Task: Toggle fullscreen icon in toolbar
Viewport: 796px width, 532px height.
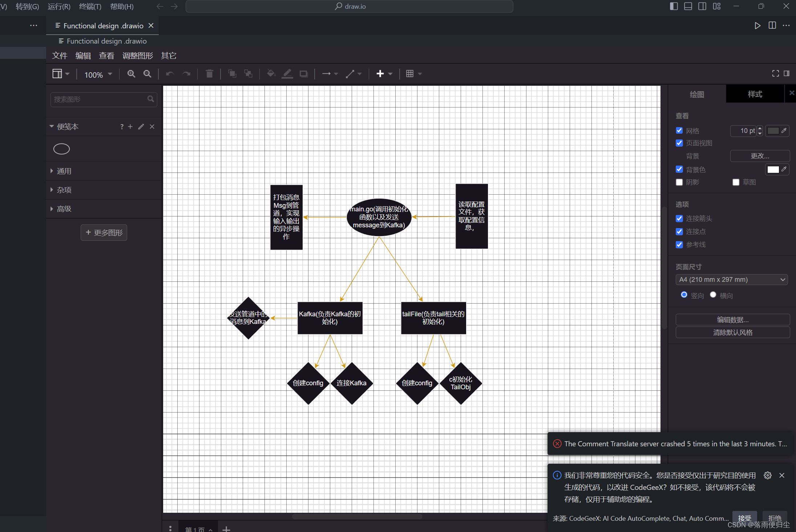Action: point(775,74)
